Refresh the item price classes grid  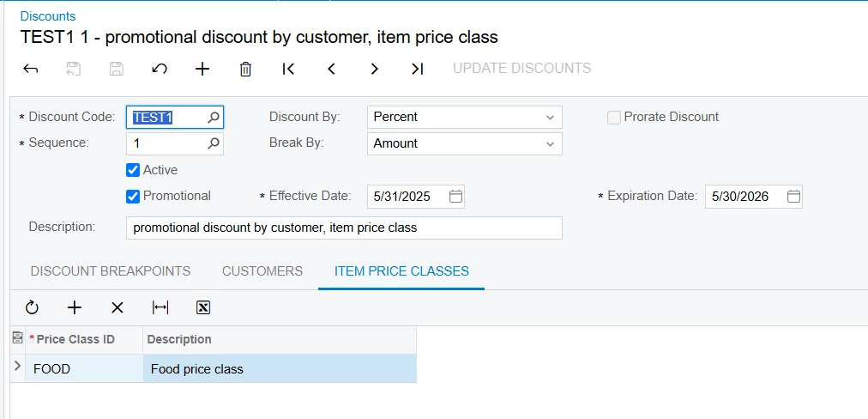coord(32,307)
